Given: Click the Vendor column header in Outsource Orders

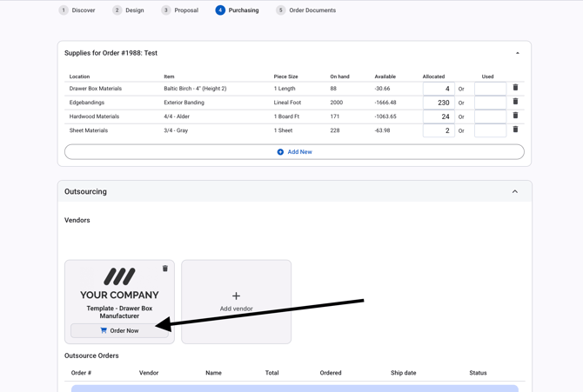Looking at the screenshot, I should tap(149, 373).
